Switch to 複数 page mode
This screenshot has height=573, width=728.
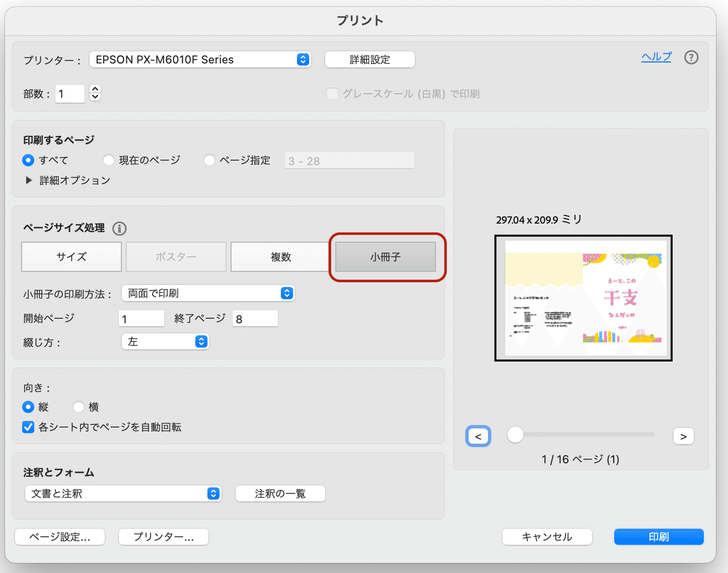280,257
